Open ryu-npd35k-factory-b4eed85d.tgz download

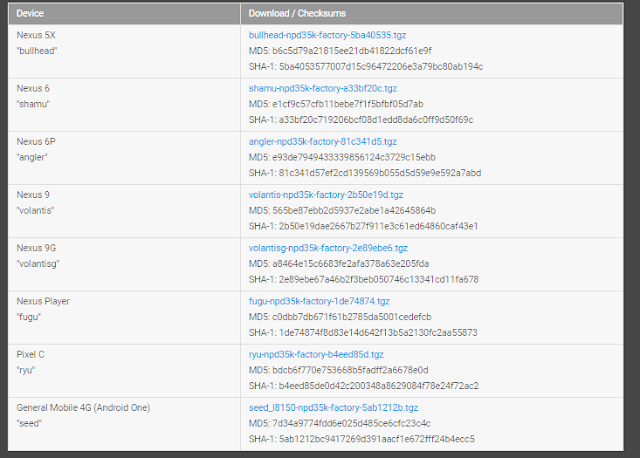(x=316, y=354)
